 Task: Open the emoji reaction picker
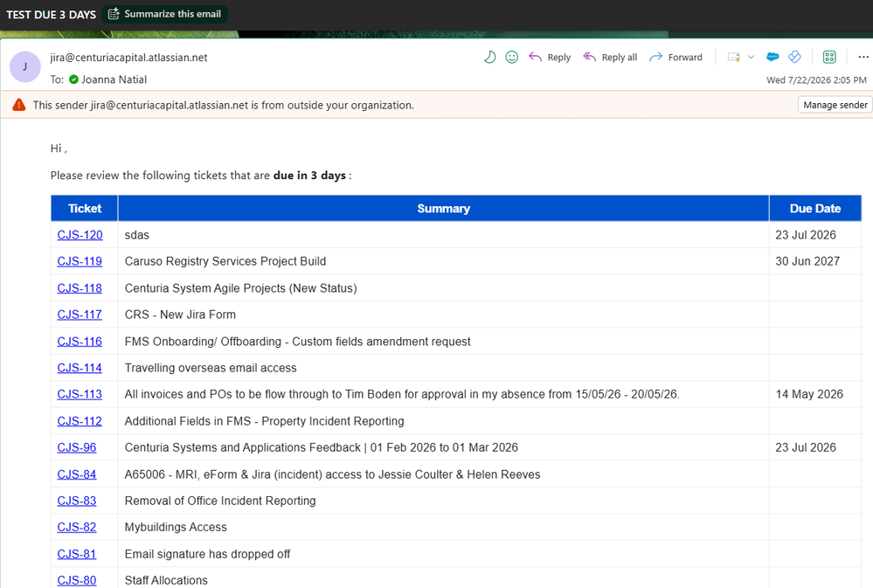pyautogui.click(x=512, y=57)
